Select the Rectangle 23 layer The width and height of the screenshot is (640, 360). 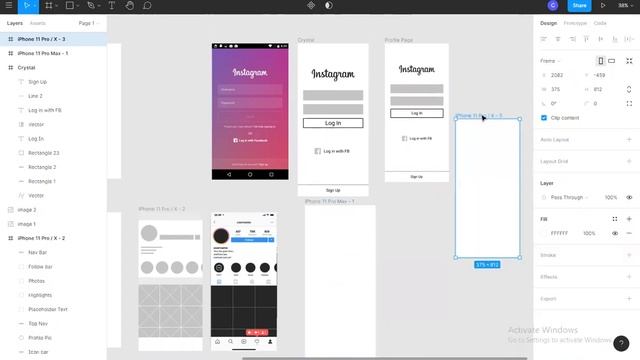click(53, 153)
